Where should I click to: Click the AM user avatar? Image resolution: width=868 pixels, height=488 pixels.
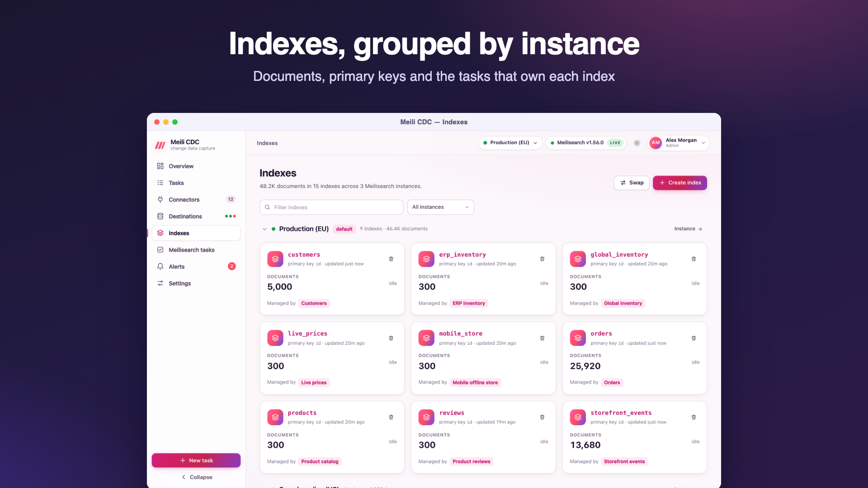[x=656, y=143]
